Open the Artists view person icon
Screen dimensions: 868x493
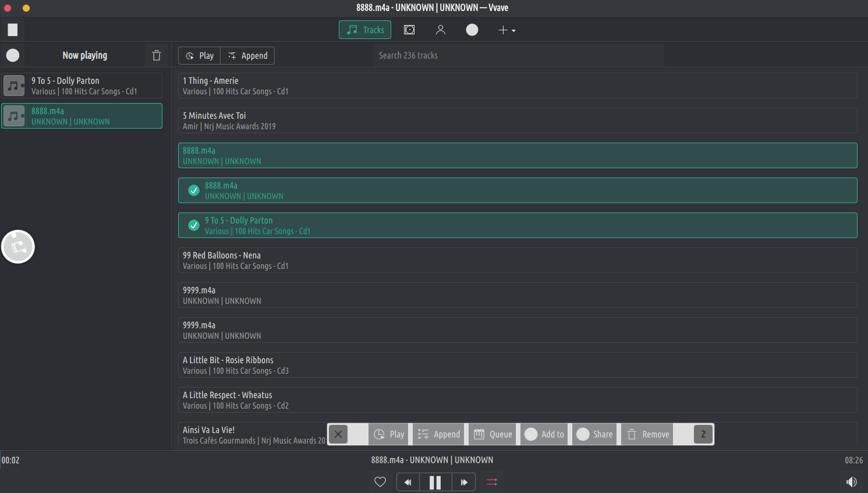click(441, 30)
